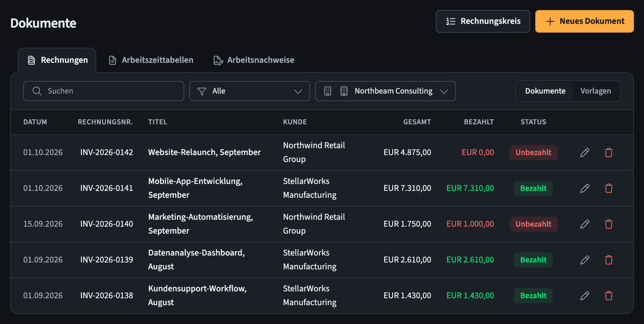Open Rechnungskreis numbering settings

click(483, 21)
